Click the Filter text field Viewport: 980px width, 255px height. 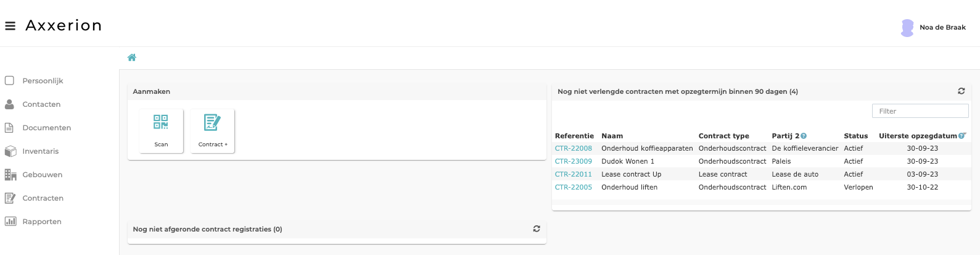pos(920,111)
